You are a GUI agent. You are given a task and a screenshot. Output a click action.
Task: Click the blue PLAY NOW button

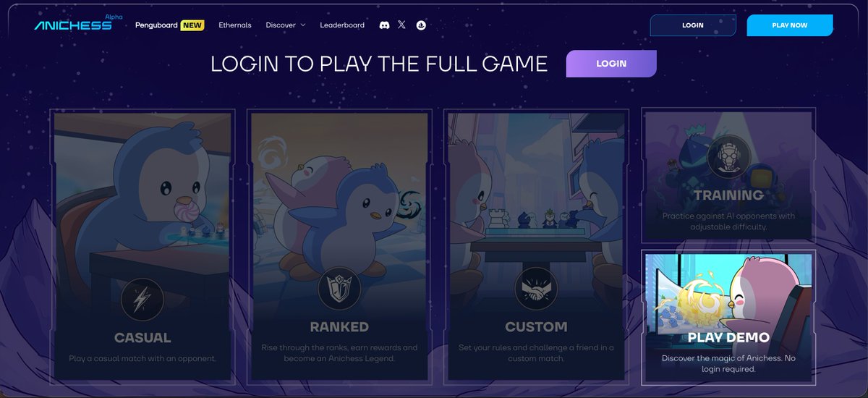790,25
